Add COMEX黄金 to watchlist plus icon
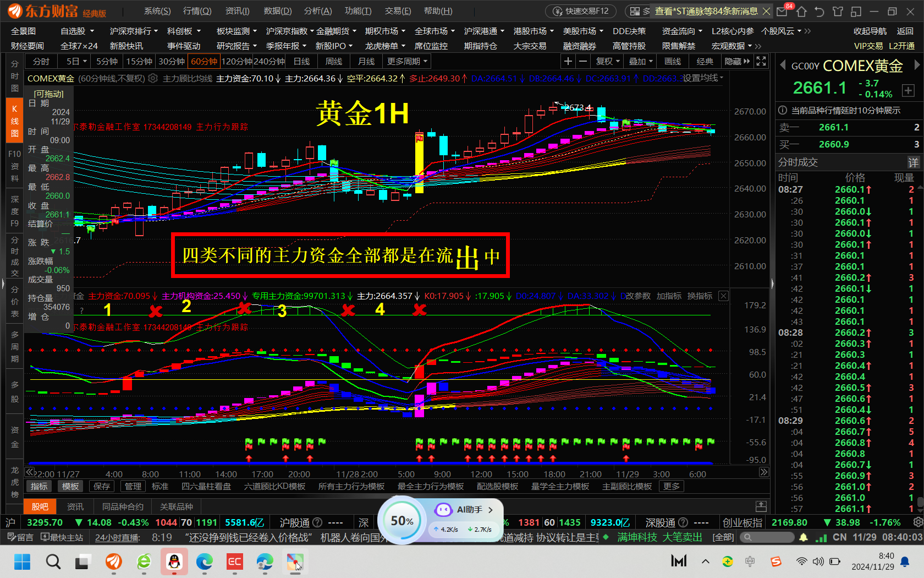924x578 pixels. click(908, 90)
